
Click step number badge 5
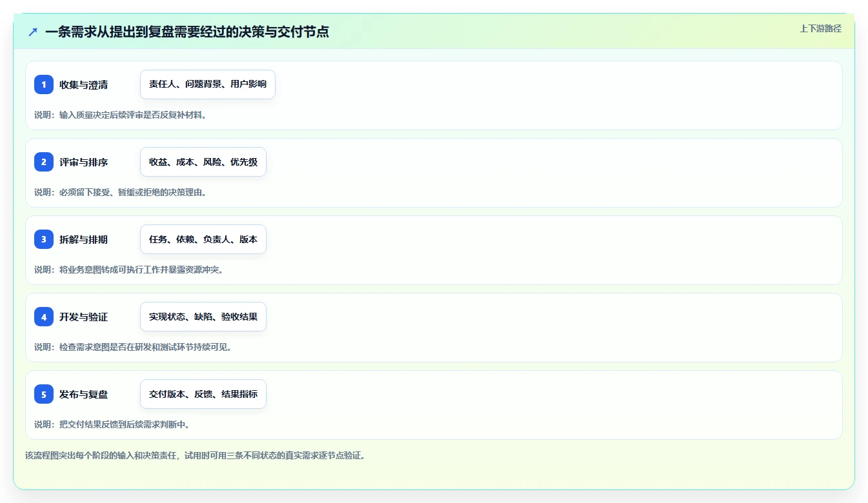coord(44,394)
